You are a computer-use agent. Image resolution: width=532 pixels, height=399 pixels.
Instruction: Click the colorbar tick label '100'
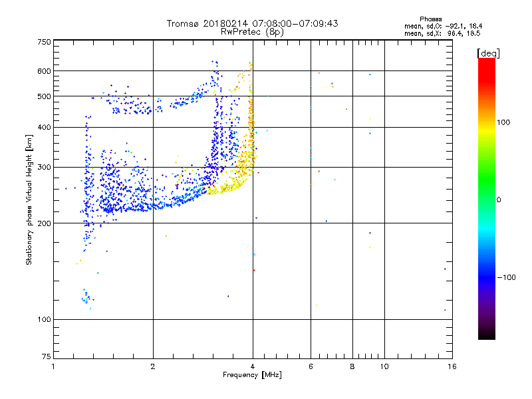(503, 122)
